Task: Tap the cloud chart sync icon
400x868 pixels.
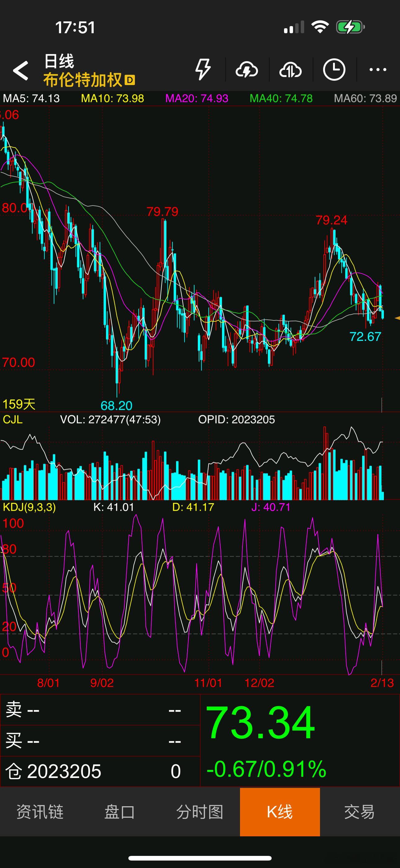Action: click(291, 70)
